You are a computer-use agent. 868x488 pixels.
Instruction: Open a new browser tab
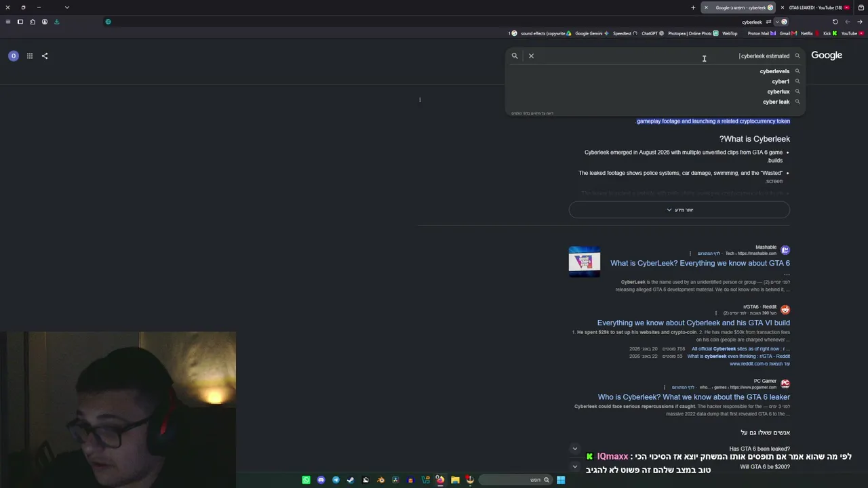[x=693, y=7]
